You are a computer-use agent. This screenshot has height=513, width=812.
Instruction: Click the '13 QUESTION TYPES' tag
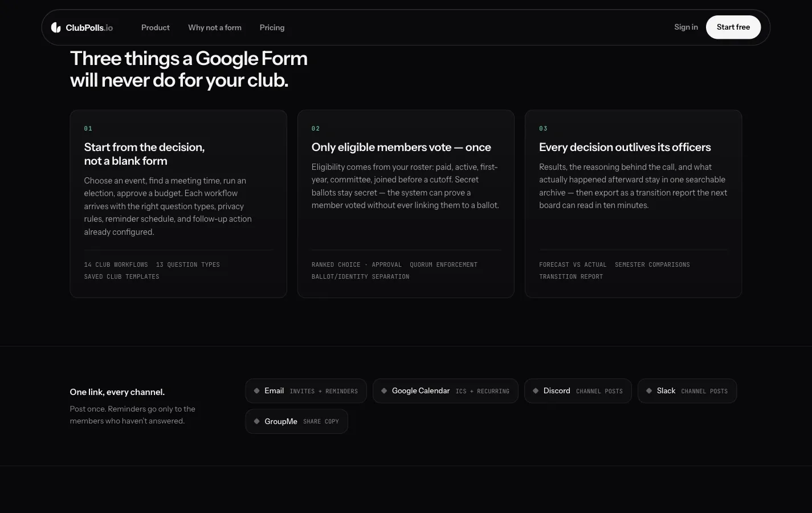(x=188, y=264)
